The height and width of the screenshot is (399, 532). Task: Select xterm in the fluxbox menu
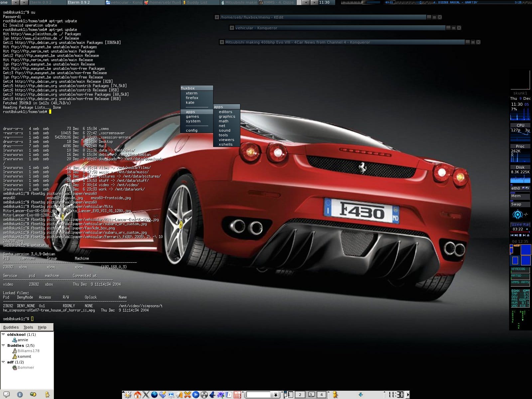(197, 93)
